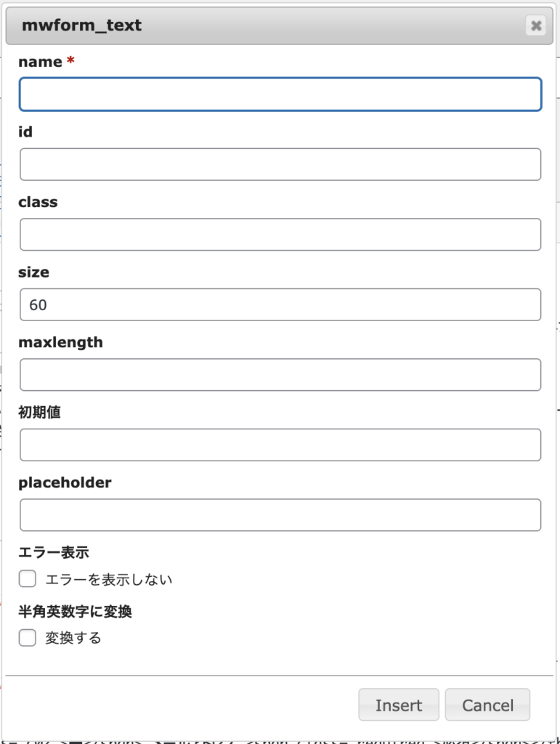This screenshot has height=744, width=560.
Task: Click into the id input field
Action: pyautogui.click(x=280, y=164)
